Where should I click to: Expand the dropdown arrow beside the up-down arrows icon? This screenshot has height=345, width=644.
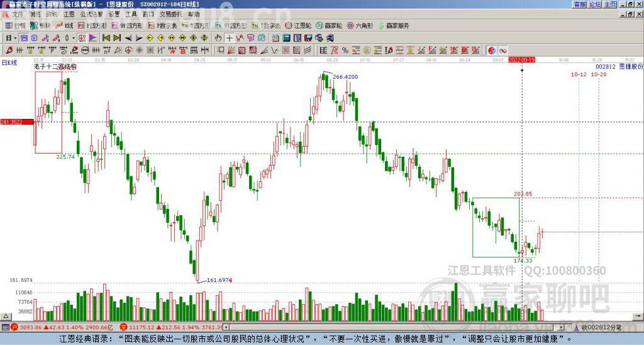pyautogui.click(x=74, y=38)
